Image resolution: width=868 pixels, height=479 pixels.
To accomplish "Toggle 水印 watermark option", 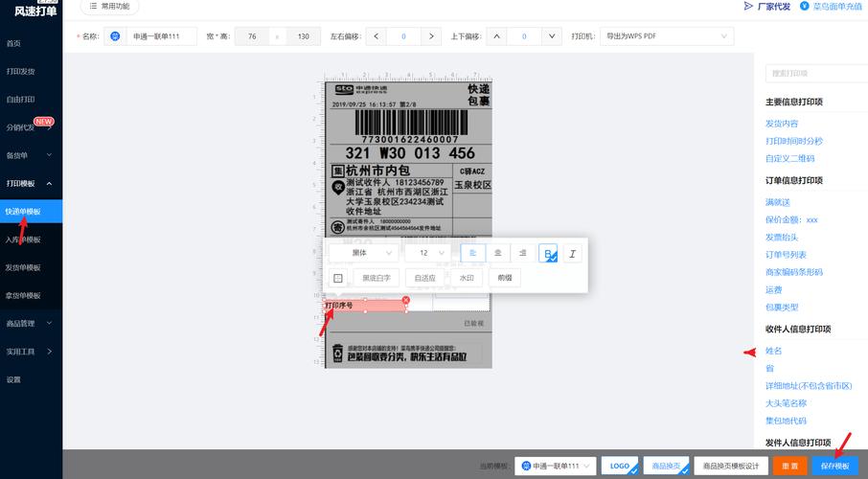I will click(x=467, y=278).
